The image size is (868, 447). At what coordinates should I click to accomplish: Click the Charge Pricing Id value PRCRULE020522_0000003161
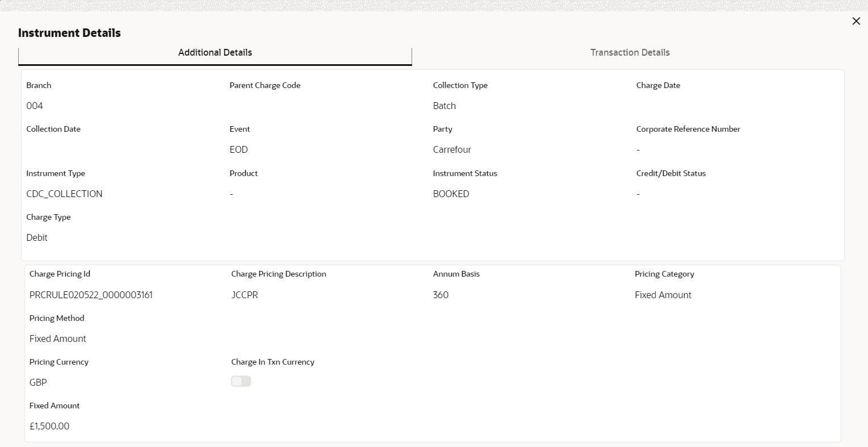click(91, 295)
